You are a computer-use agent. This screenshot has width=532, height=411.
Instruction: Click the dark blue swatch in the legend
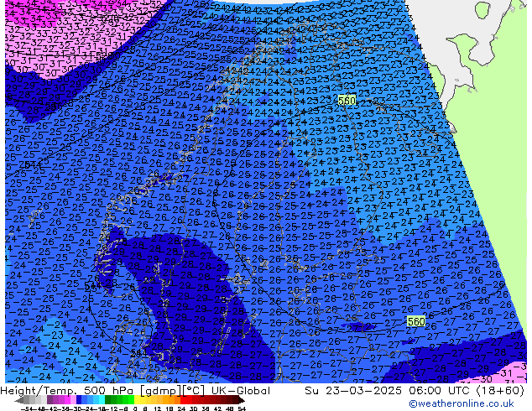tap(79, 400)
